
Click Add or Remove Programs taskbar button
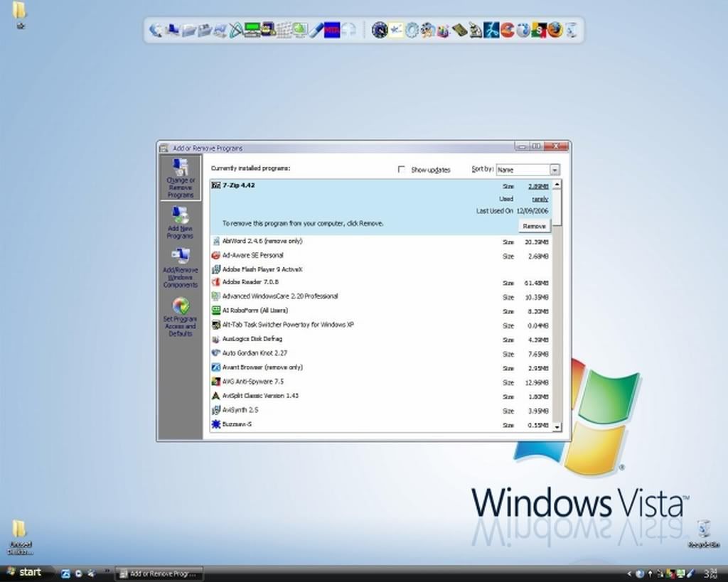[159, 573]
